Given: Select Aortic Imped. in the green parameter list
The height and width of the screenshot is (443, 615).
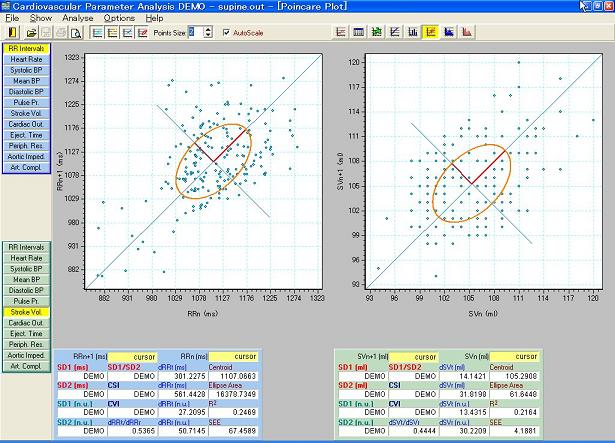Looking at the screenshot, I should coord(26,355).
